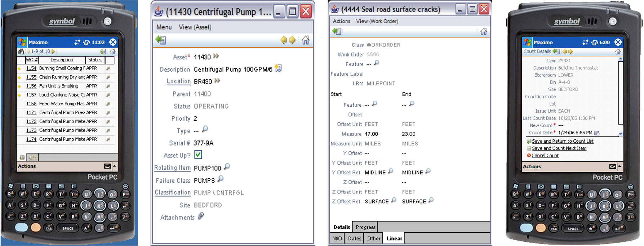Open lookup magnifier beside Failure Class PUMPS
The height and width of the screenshot is (246, 644).
coord(221,179)
